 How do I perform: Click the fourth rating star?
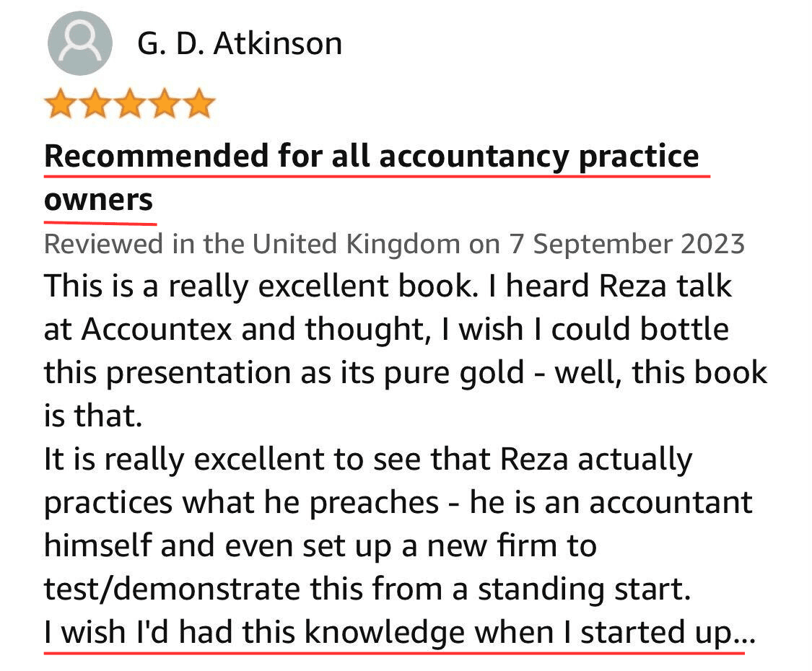(x=165, y=104)
